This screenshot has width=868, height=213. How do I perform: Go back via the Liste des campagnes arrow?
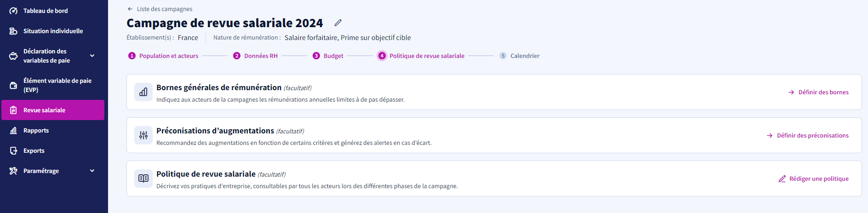point(130,9)
